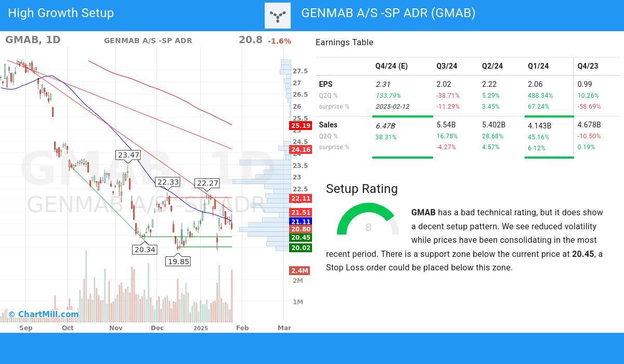Click the High Growth Setup title
The height and width of the screenshot is (364, 624).
coord(61,13)
